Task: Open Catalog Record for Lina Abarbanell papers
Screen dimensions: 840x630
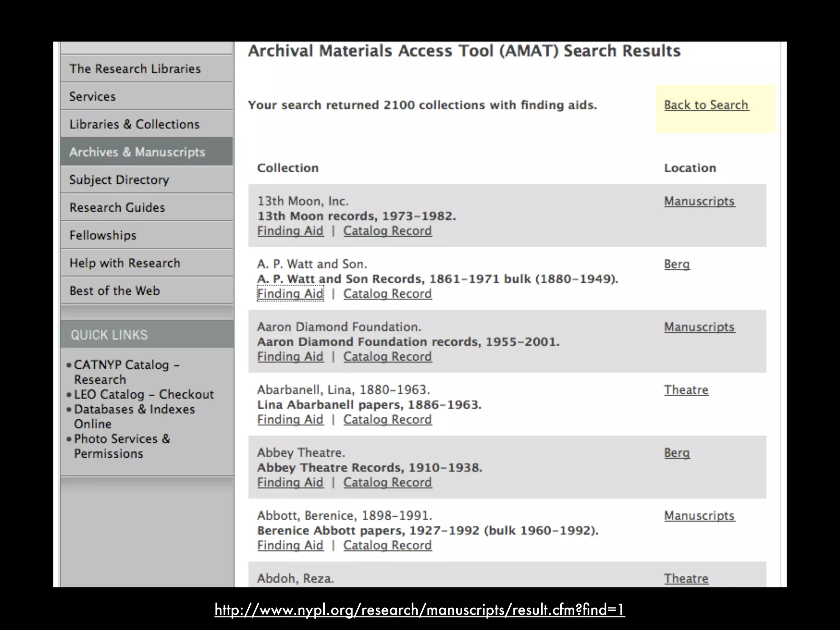Action: coord(388,419)
